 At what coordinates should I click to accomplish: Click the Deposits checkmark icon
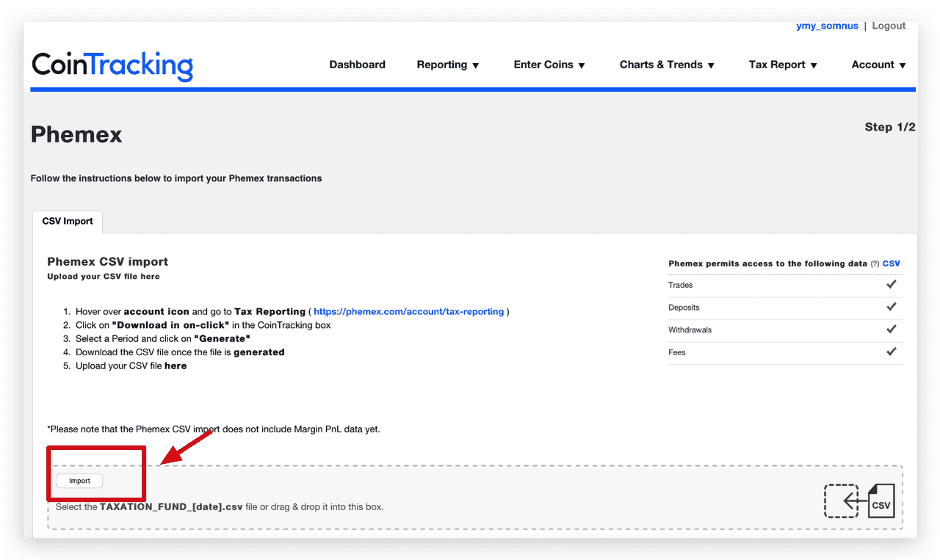pyautogui.click(x=892, y=307)
